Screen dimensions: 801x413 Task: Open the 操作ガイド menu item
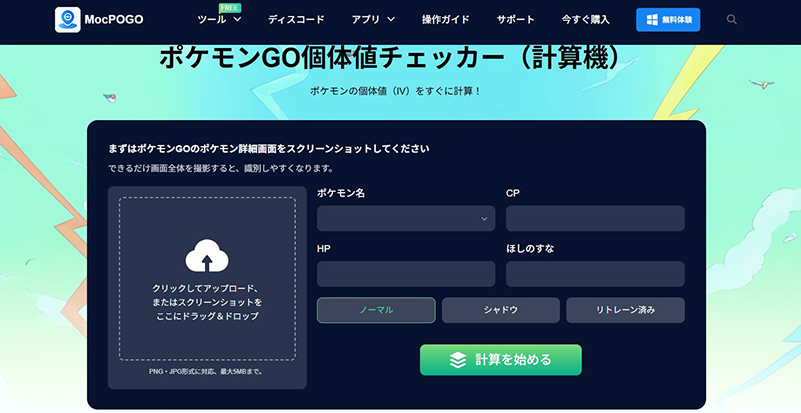click(443, 20)
